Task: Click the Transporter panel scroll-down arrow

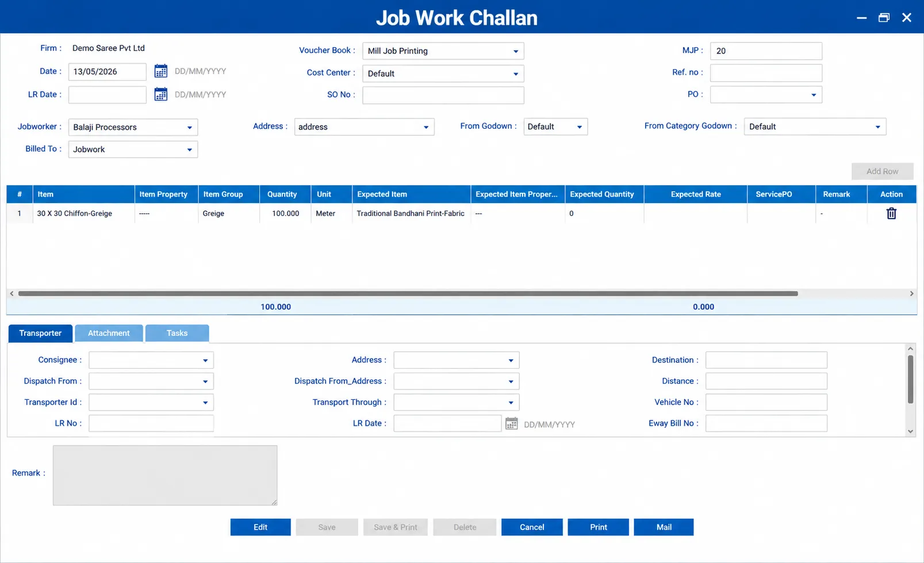Action: 910,431
